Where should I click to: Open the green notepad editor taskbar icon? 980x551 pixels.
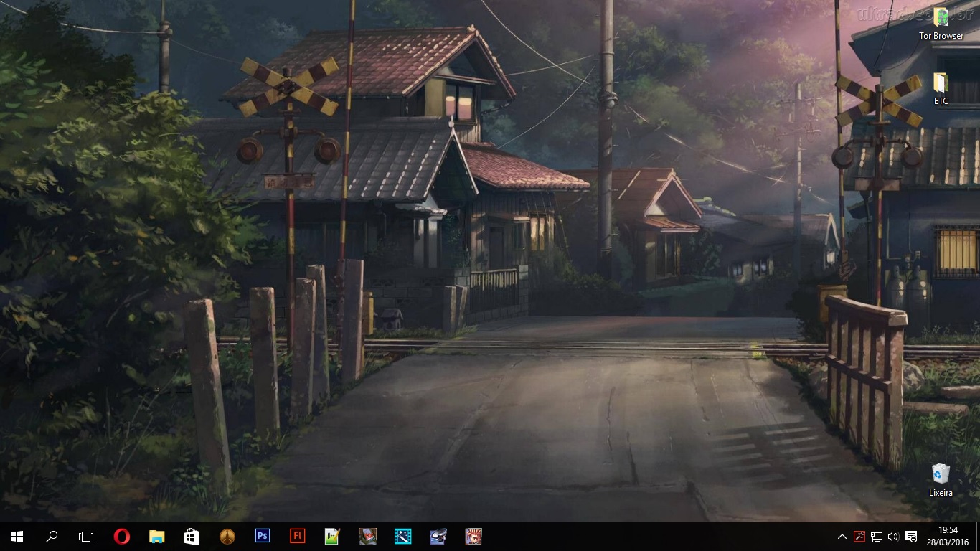332,537
